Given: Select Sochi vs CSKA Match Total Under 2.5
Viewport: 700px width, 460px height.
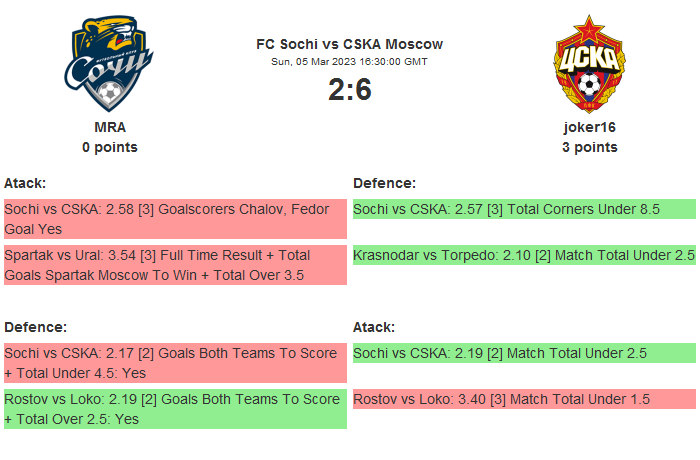Looking at the screenshot, I should click(523, 353).
